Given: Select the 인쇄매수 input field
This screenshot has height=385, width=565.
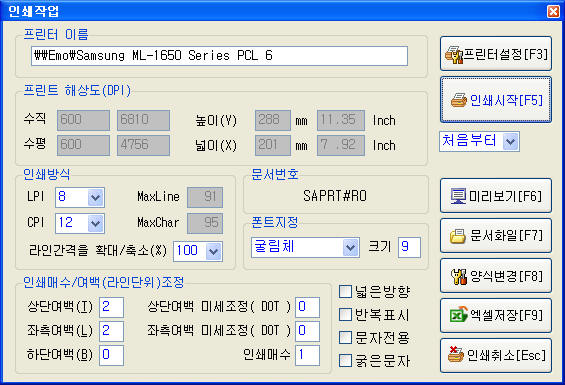Looking at the screenshot, I should pos(307,355).
